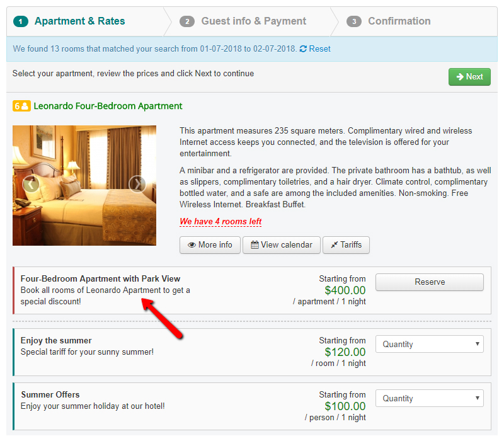The height and width of the screenshot is (441, 504).
Task: Click the apartment photo thumbnail
Action: click(84, 185)
